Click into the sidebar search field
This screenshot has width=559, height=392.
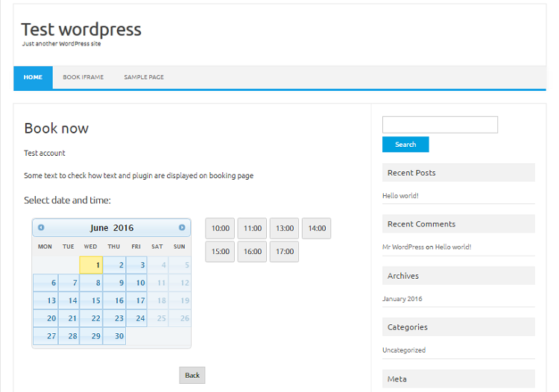(x=440, y=124)
